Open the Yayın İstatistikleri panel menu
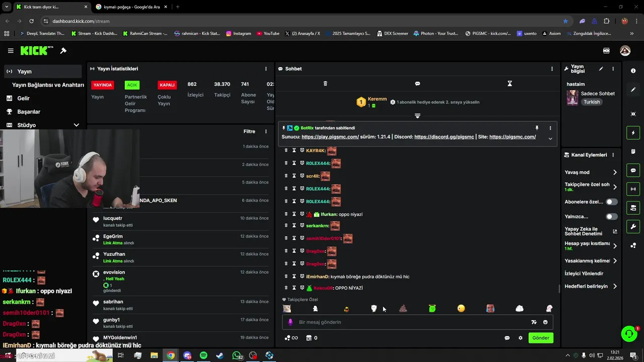 point(266,69)
